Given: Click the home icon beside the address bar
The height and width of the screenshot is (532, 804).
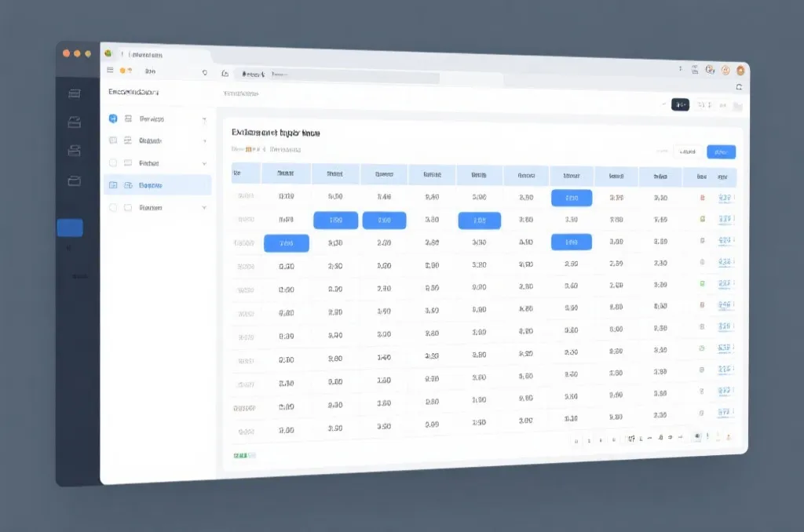Looking at the screenshot, I should click(225, 74).
